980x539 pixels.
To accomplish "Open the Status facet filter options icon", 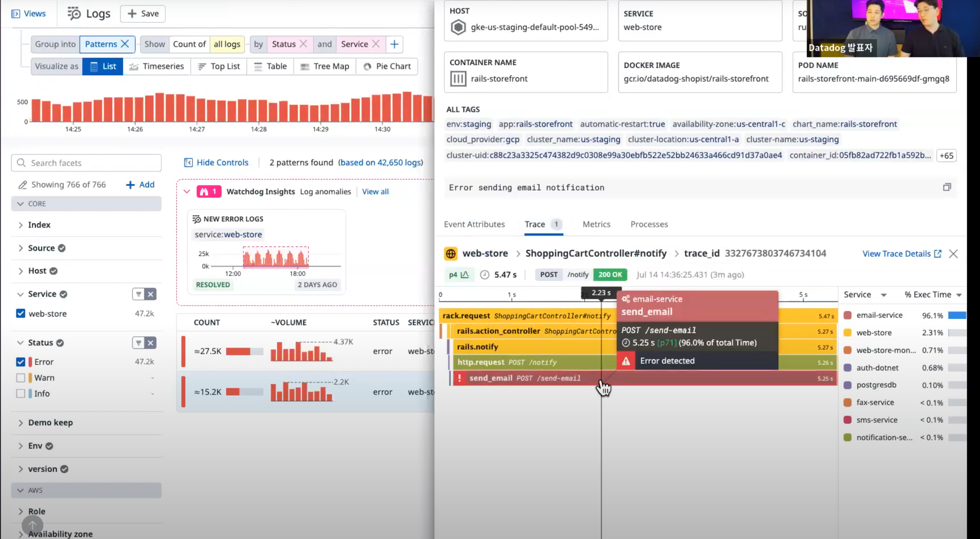I will click(138, 343).
